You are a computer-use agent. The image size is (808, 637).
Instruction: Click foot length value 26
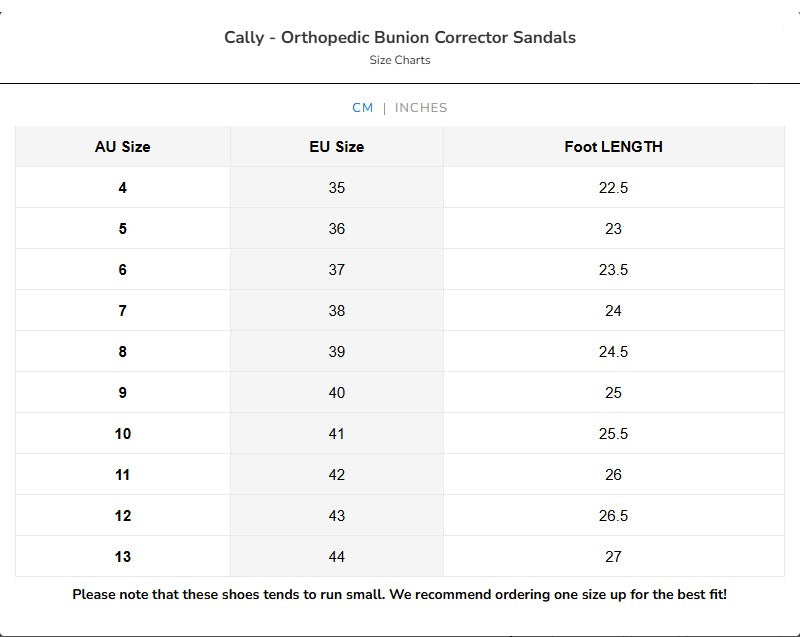coord(613,476)
